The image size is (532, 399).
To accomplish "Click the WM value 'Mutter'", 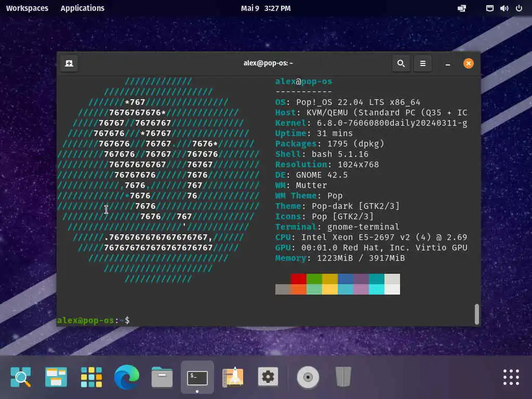I will pyautogui.click(x=312, y=185).
